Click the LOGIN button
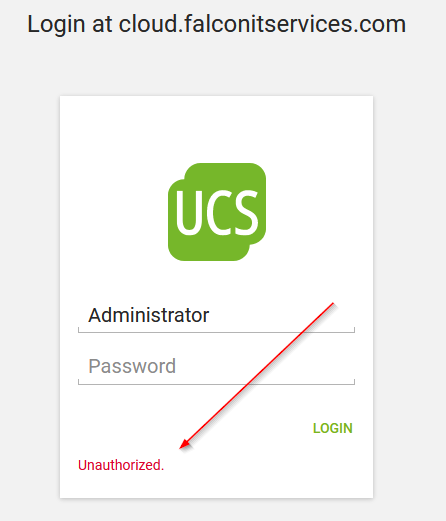 tap(332, 428)
